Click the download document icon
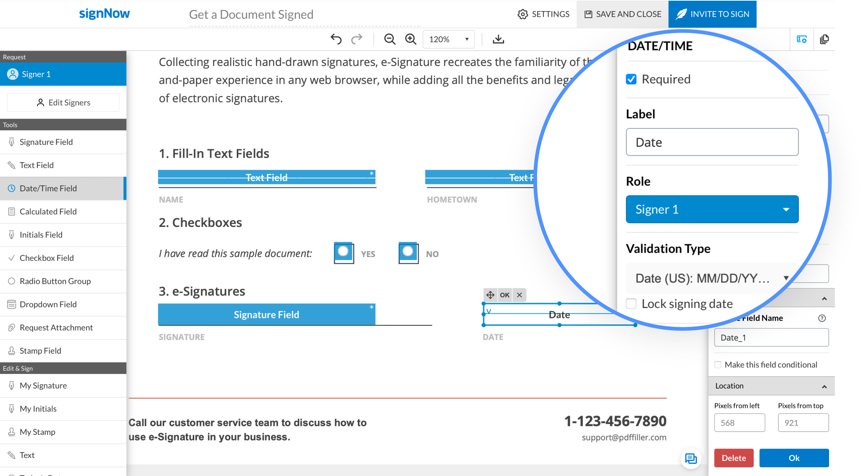 pyautogui.click(x=498, y=39)
